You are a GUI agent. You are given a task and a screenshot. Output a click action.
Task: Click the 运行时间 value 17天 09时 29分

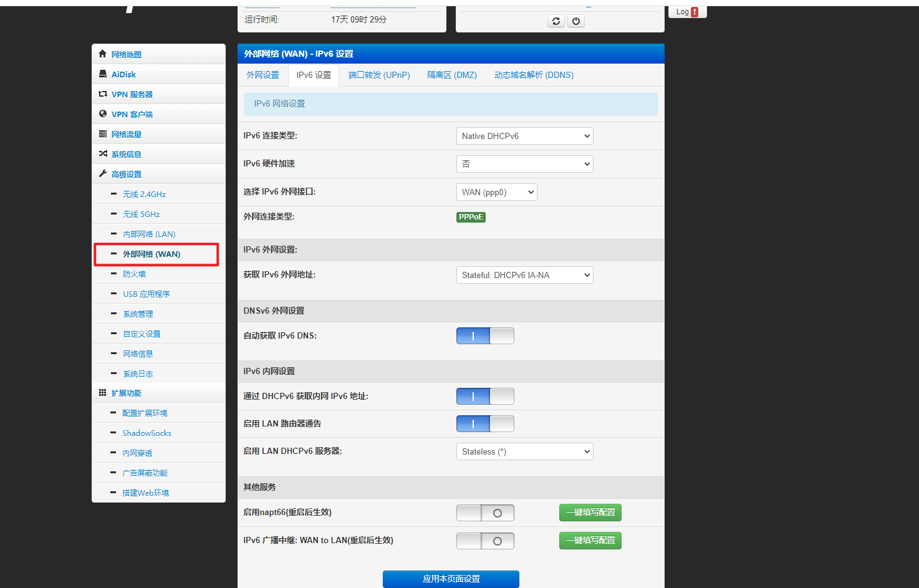358,19
